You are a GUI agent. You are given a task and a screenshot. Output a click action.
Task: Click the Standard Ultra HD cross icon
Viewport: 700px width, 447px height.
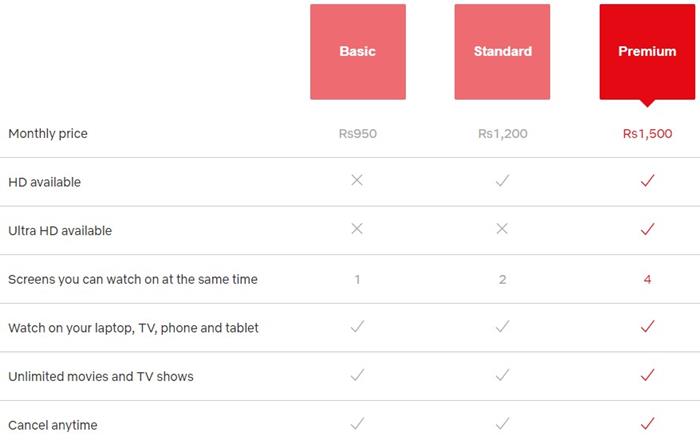point(502,229)
